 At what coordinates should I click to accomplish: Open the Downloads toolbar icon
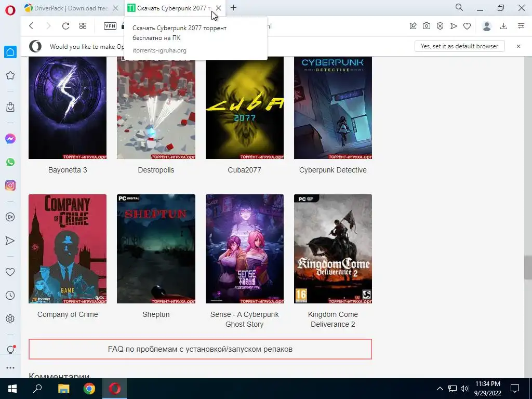(504, 26)
